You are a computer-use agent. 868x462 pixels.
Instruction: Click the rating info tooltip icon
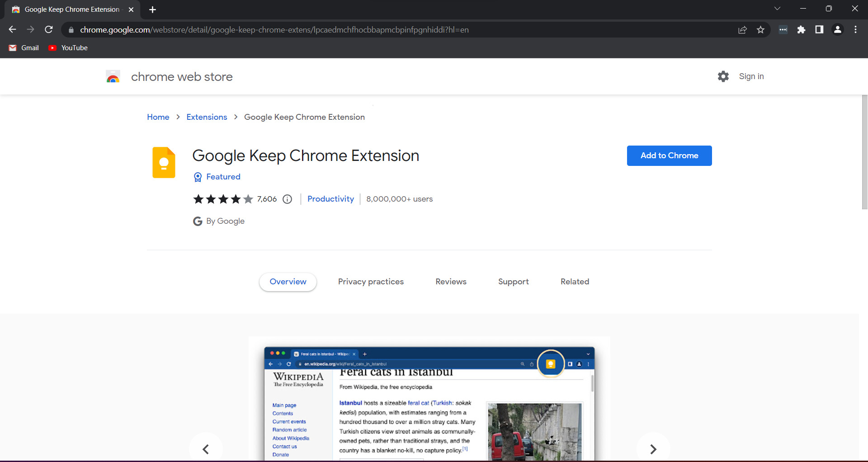pos(288,199)
